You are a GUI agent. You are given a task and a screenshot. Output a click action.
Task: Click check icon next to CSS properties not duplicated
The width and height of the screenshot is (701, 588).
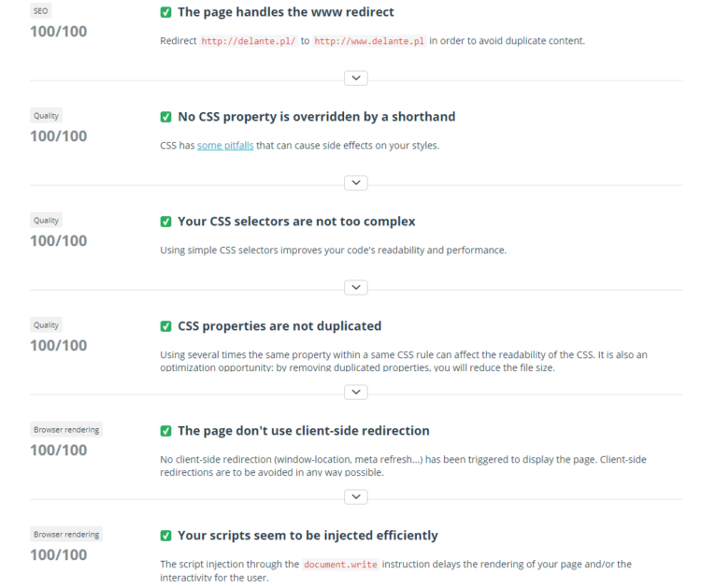pos(165,326)
